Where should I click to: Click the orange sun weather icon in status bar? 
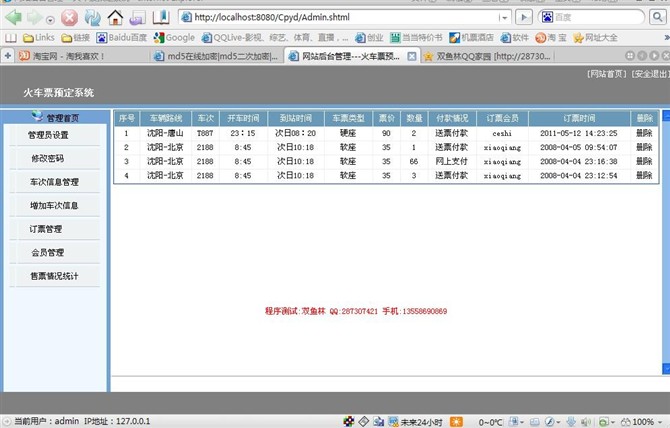point(456,422)
